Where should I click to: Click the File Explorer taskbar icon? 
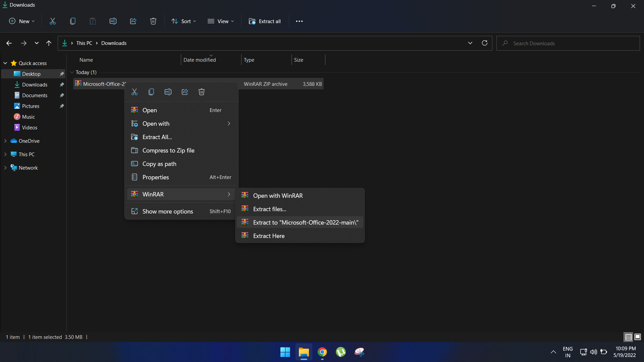point(304,352)
